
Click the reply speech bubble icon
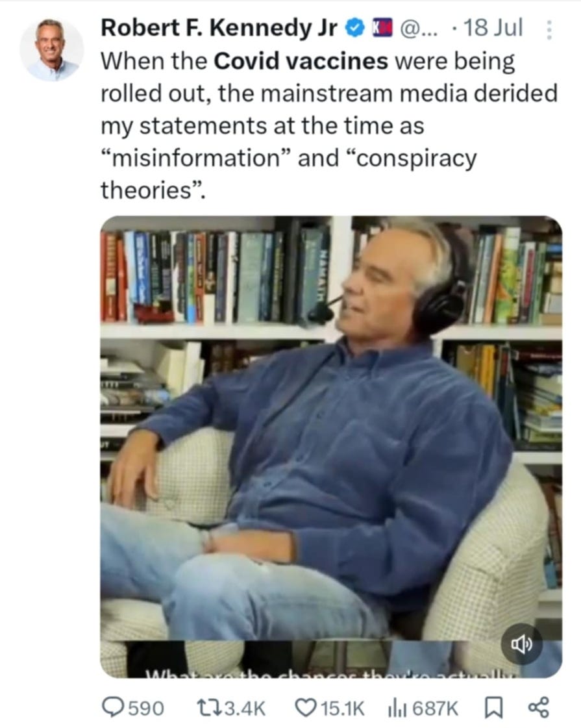(113, 708)
